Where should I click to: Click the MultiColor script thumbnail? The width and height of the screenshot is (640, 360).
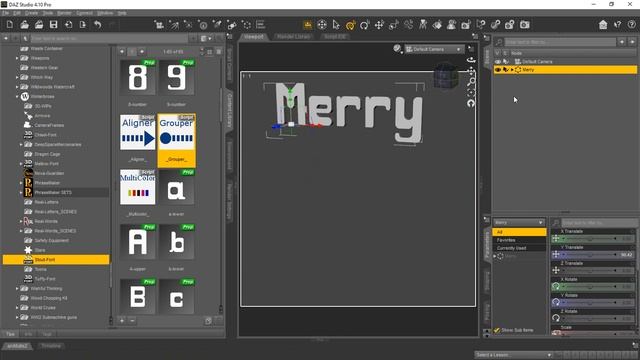[138, 187]
